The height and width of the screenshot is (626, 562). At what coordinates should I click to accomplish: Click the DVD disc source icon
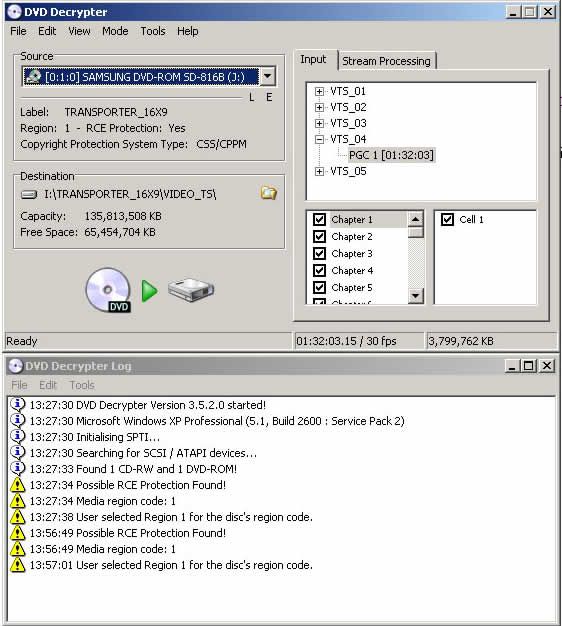click(108, 290)
